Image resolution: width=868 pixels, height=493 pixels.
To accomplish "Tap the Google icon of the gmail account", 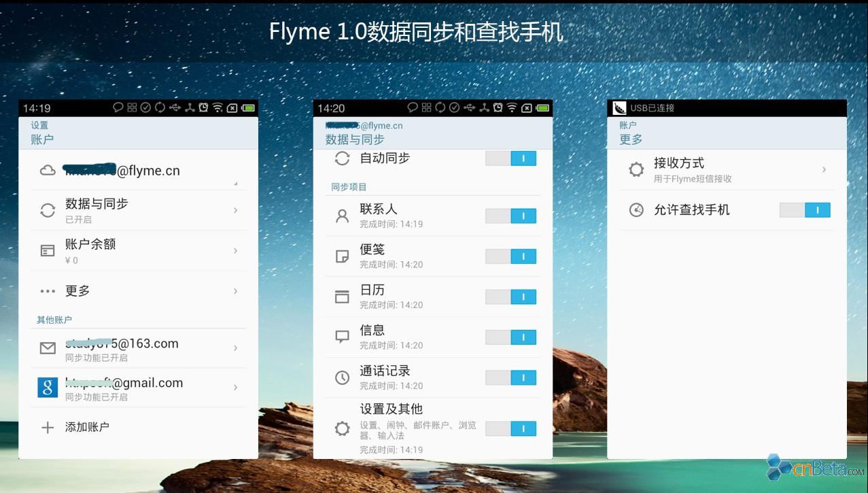I will [48, 388].
